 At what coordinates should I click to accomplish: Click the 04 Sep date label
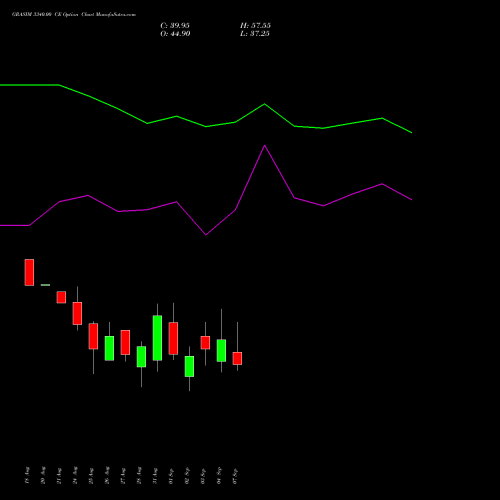pos(219,475)
